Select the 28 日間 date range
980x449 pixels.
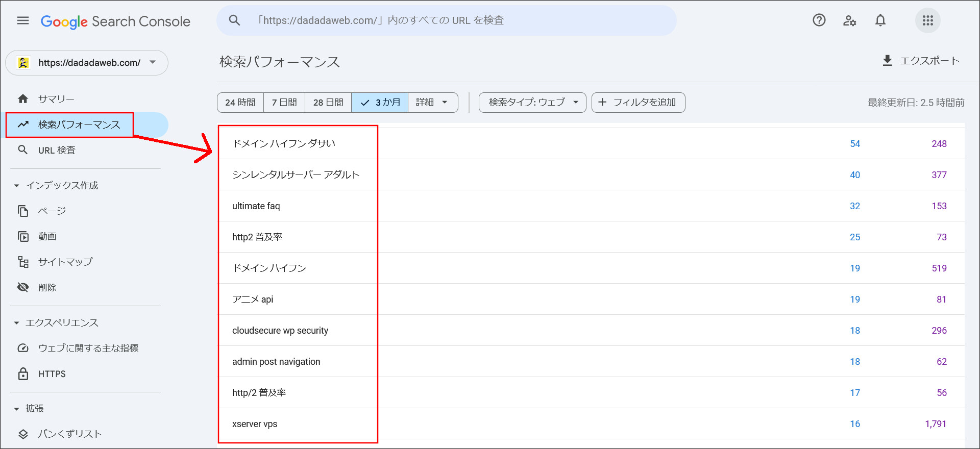[x=328, y=103]
